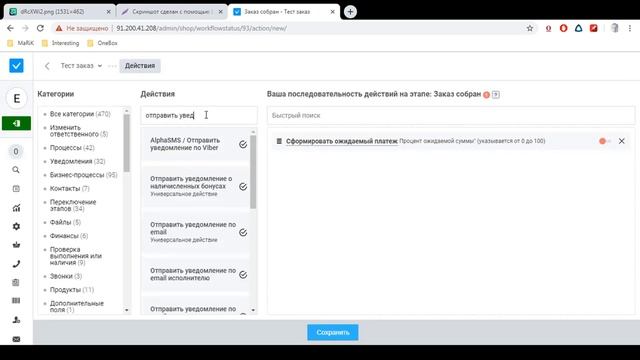Open the Chrome three-dot menu
The width and height of the screenshot is (640, 360).
point(630,28)
